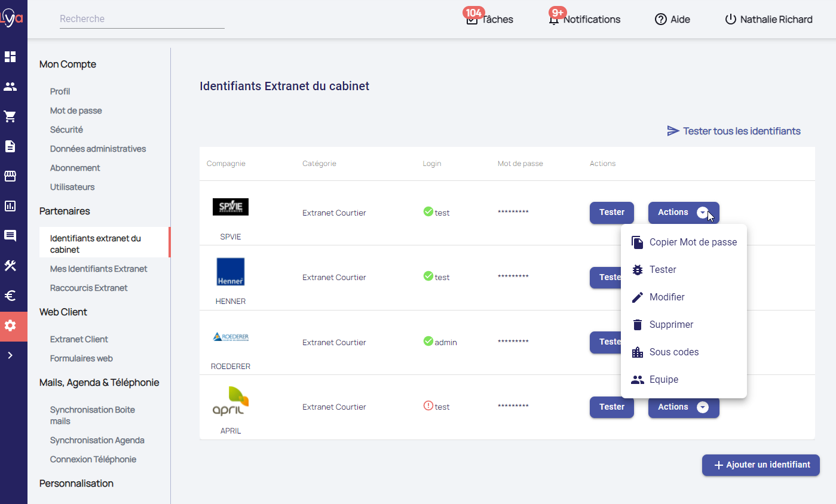The image size is (836, 504).
Task: Expand the left sidebar with chevron arrow
Action: 10,355
